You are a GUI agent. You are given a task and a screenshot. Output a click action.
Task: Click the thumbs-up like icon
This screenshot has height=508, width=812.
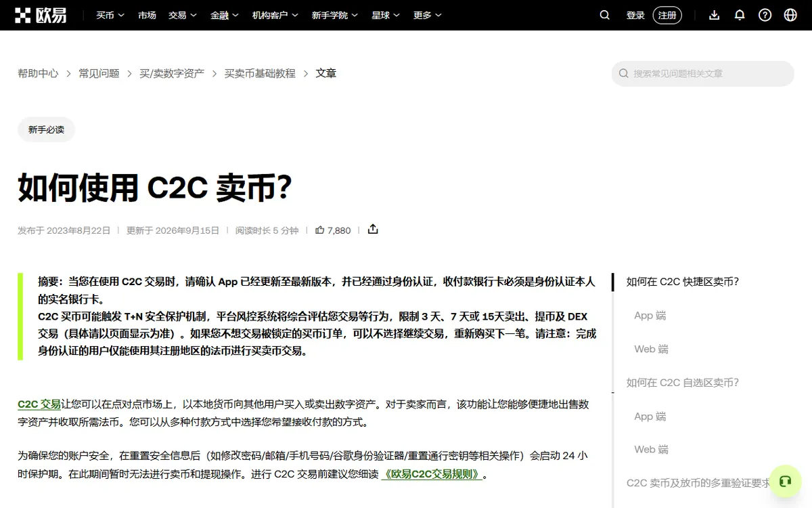tap(320, 230)
